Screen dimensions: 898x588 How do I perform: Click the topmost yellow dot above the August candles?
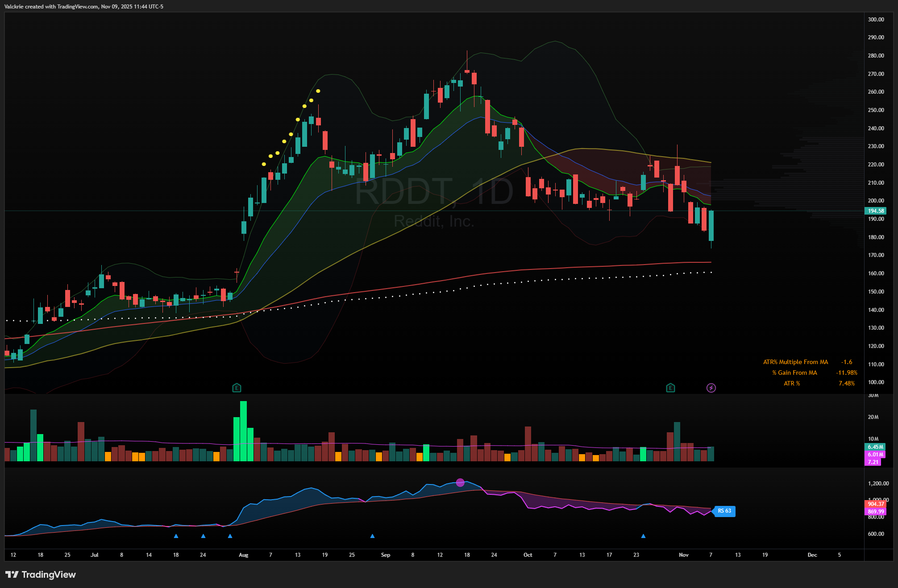coord(318,91)
